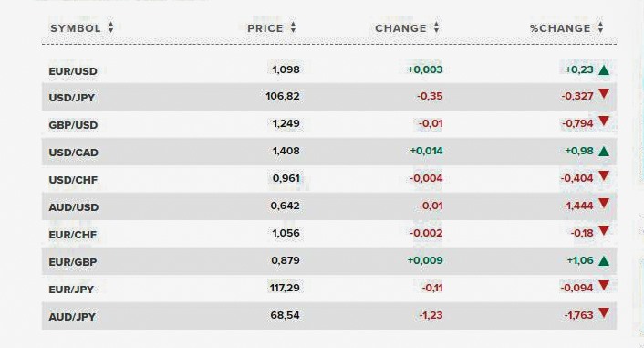Click red down arrow in USD/JPY row
This screenshot has height=348, width=644.
(x=604, y=94)
